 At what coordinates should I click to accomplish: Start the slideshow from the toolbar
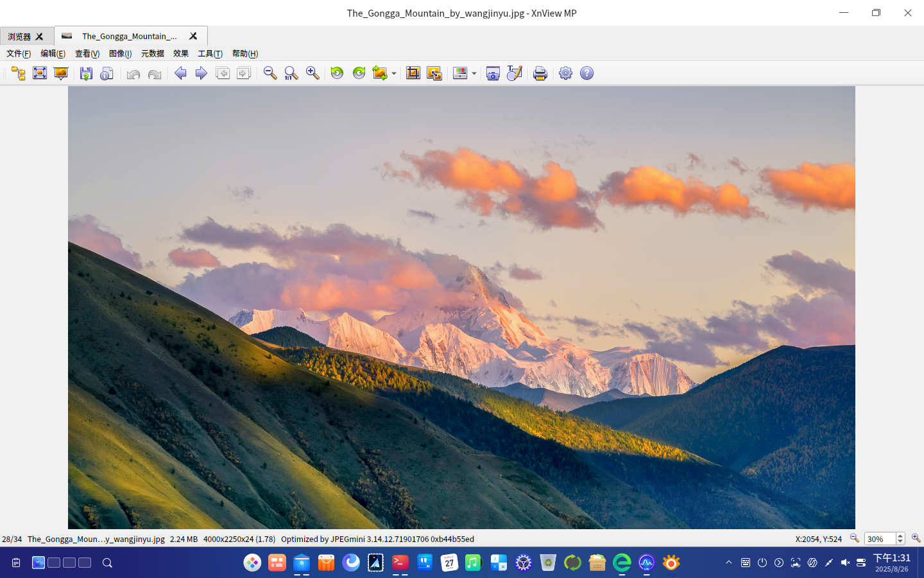tap(61, 73)
